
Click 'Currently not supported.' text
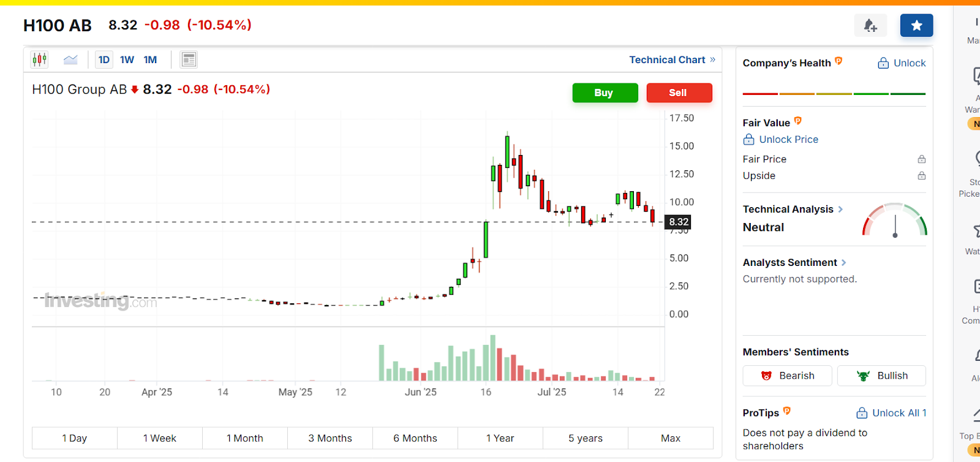[799, 279]
